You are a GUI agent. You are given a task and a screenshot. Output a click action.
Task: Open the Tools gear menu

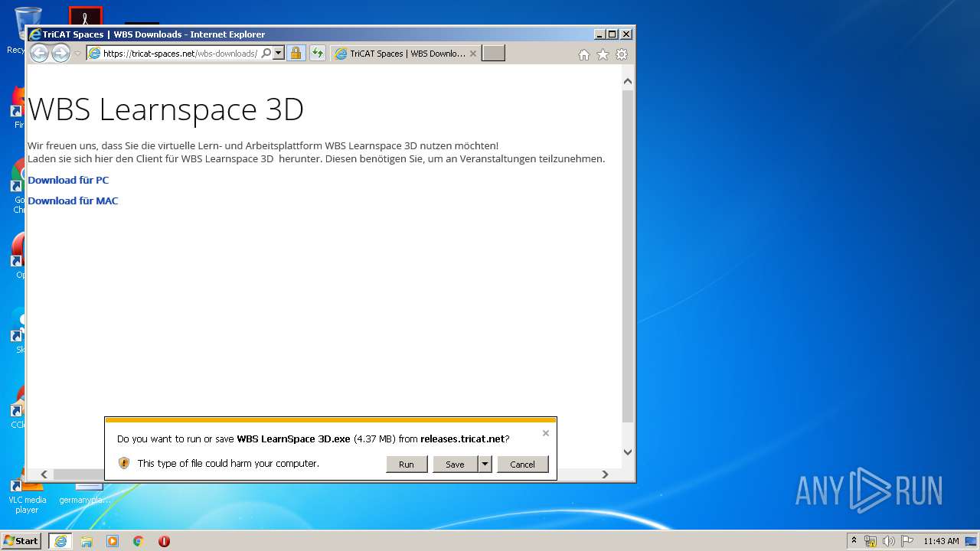pyautogui.click(x=622, y=54)
